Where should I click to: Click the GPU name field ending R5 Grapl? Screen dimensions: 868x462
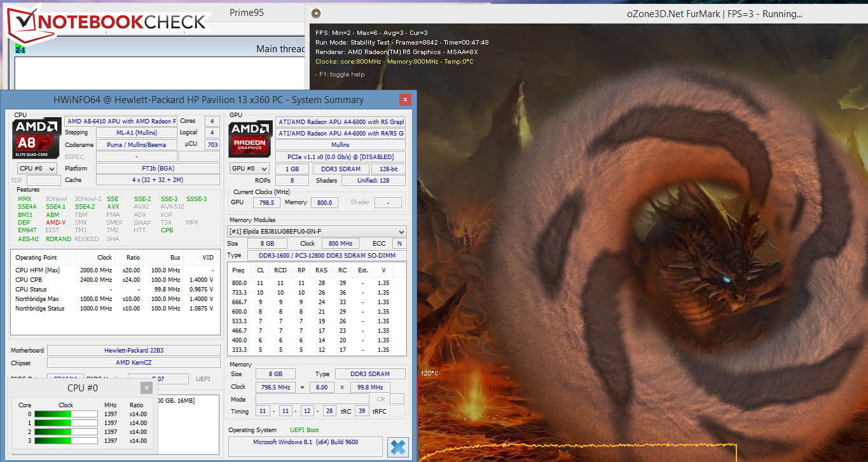coord(340,122)
